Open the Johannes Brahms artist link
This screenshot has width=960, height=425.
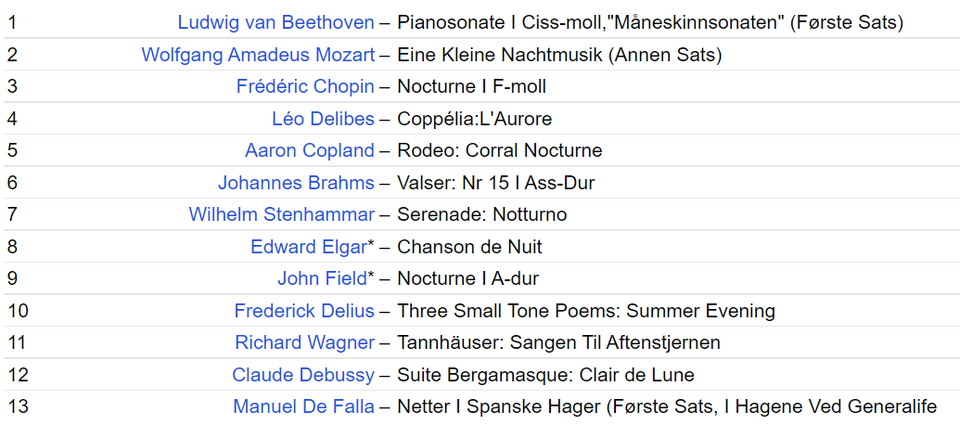pos(296,182)
